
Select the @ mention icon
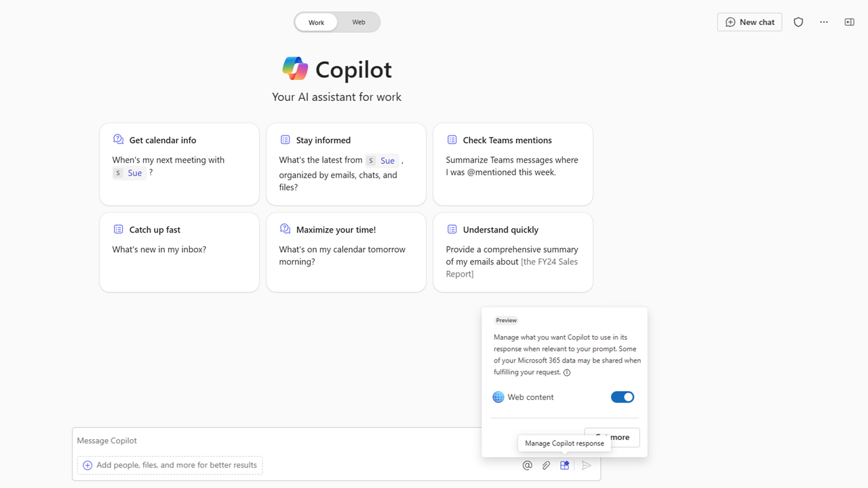pos(528,465)
